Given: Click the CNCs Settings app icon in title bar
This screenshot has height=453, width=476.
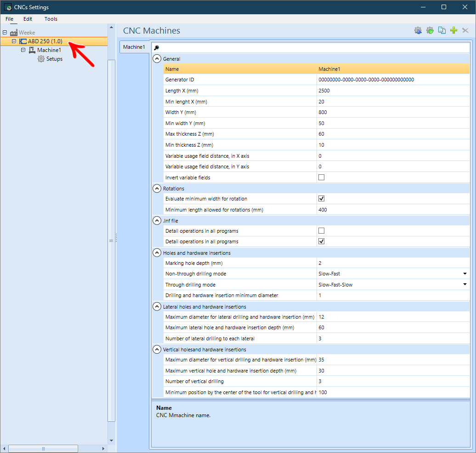Looking at the screenshot, I should [x=8, y=7].
